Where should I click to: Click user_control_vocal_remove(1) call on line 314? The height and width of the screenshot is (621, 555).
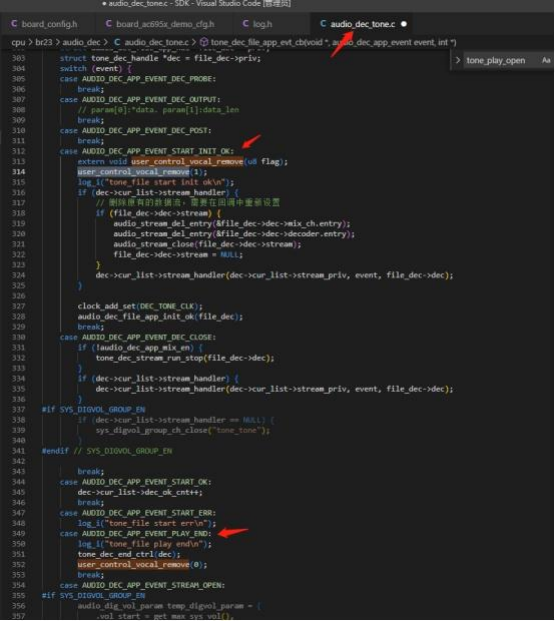coord(142,172)
